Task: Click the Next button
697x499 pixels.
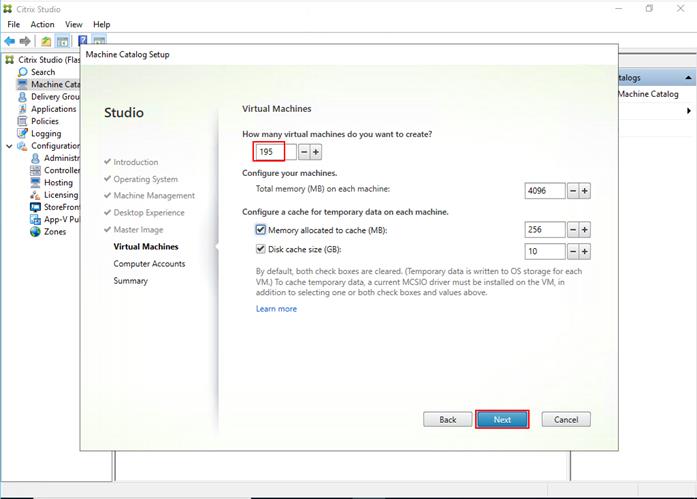Action: pyautogui.click(x=502, y=419)
